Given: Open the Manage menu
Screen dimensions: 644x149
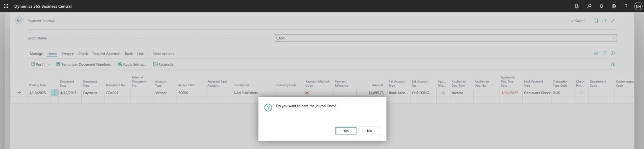Looking at the screenshot, I should click(36, 54).
